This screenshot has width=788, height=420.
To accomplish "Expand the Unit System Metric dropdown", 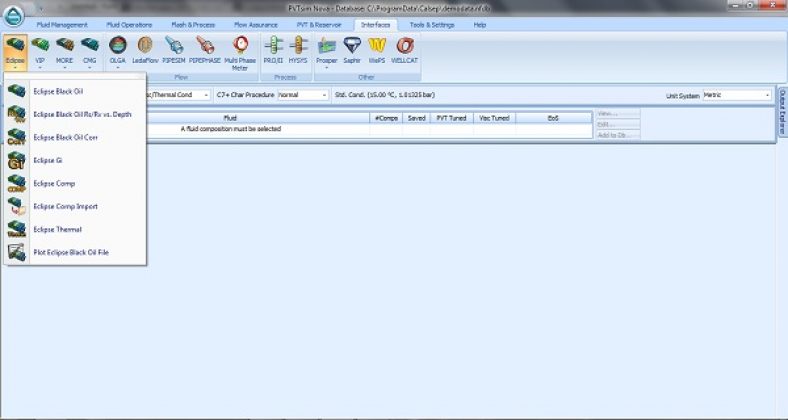I will 767,95.
